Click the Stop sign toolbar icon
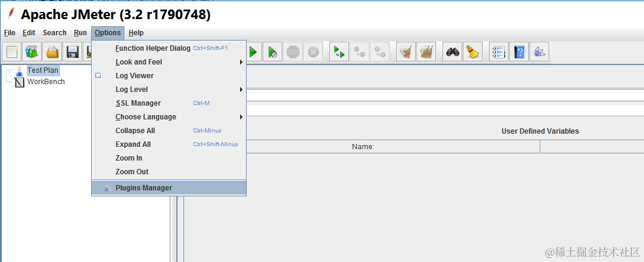Screen dimensions: 644x262 [293, 52]
